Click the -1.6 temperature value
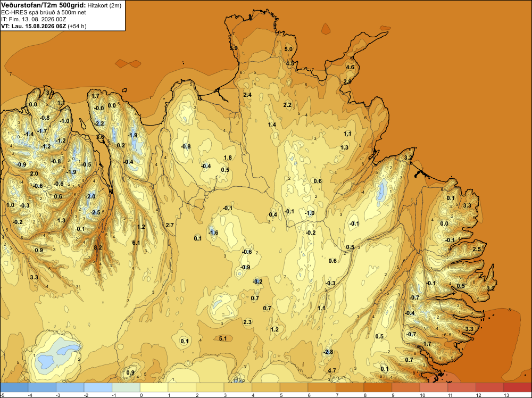Viewport: 532px width, 398px height. pos(213,233)
